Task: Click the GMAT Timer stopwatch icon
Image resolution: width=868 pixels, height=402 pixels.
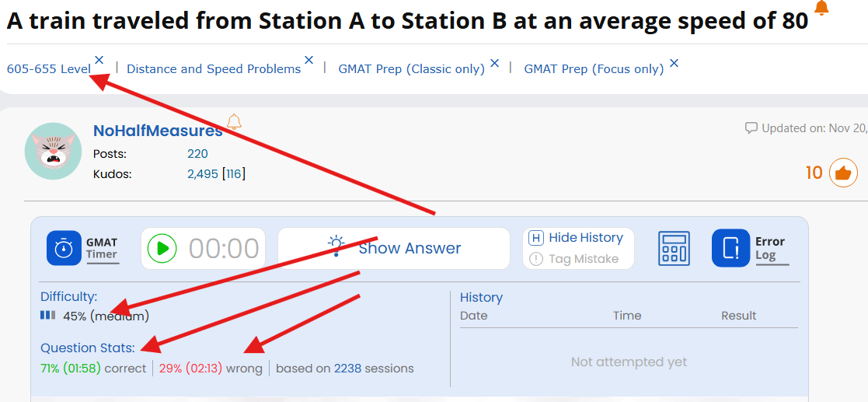Action: click(64, 248)
